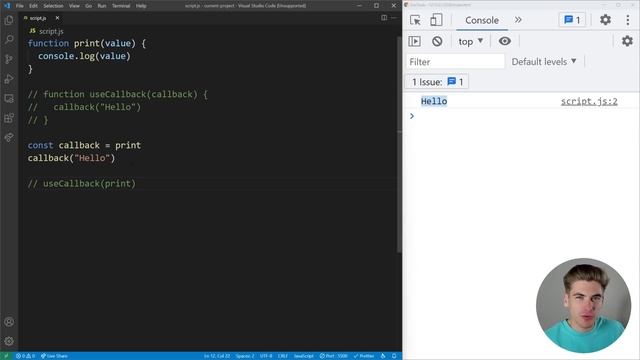Select the script.js editor tab
640x360 pixels.
tap(42, 18)
